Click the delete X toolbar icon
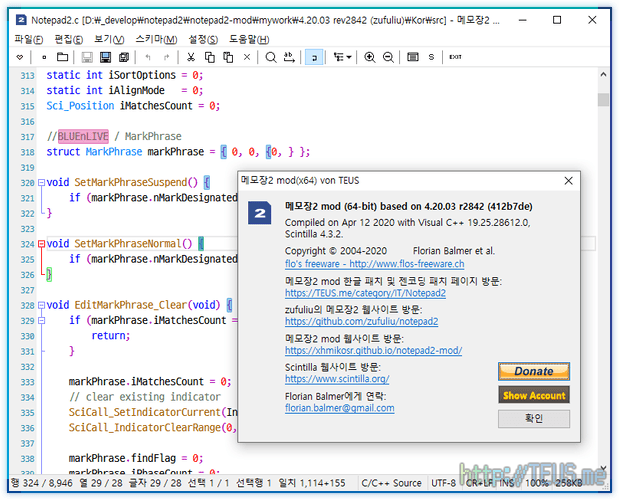The width and height of the screenshot is (619, 500). point(247,57)
